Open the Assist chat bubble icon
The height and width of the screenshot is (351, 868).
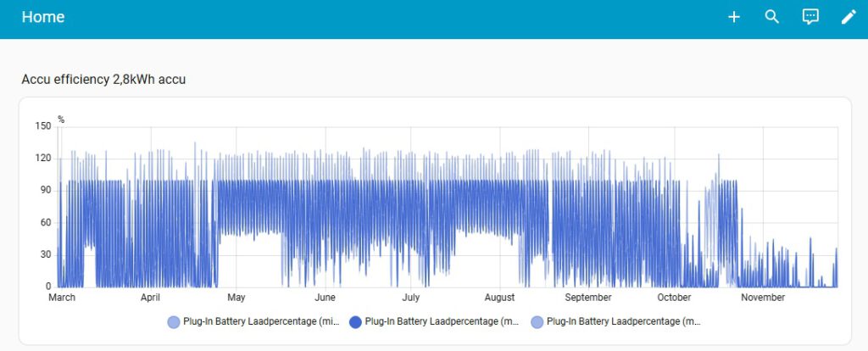[810, 17]
